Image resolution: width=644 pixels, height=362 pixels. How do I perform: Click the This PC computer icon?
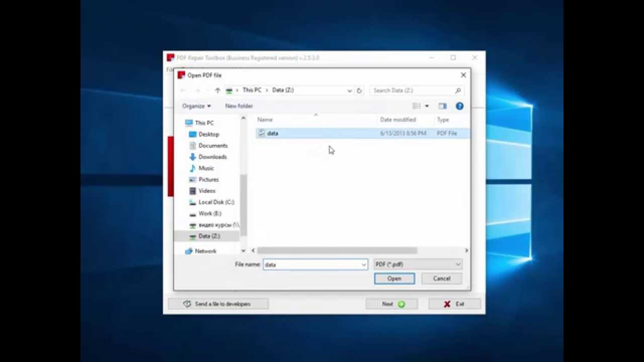[189, 123]
